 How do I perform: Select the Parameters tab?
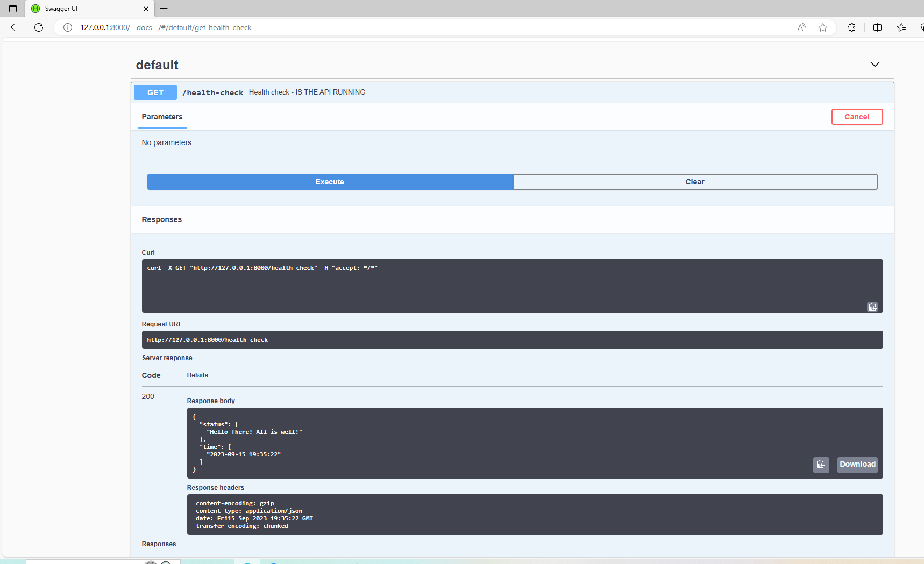point(162,117)
